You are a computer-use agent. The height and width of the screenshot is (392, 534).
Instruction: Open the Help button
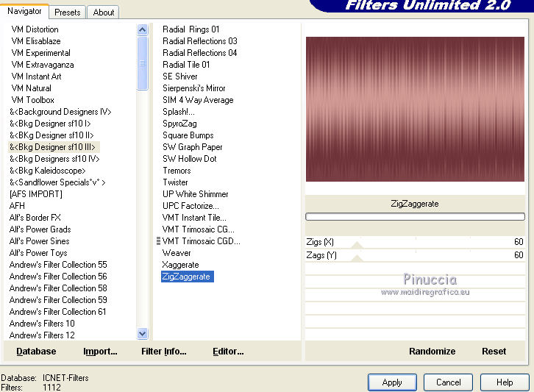tap(505, 382)
